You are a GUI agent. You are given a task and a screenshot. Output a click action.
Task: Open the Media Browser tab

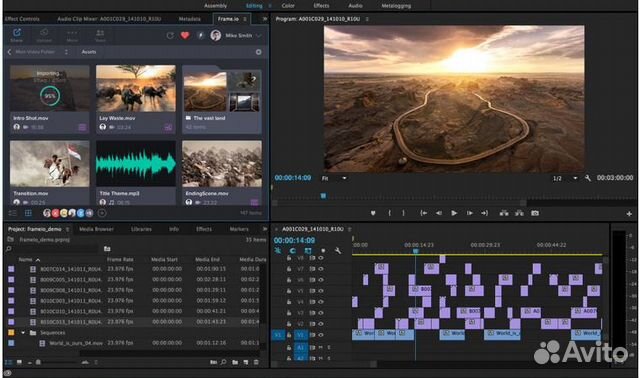(x=96, y=229)
